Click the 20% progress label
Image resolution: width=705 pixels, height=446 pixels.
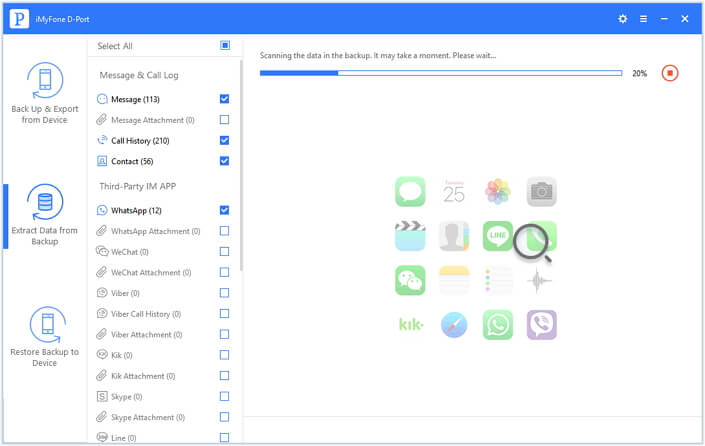(x=639, y=73)
